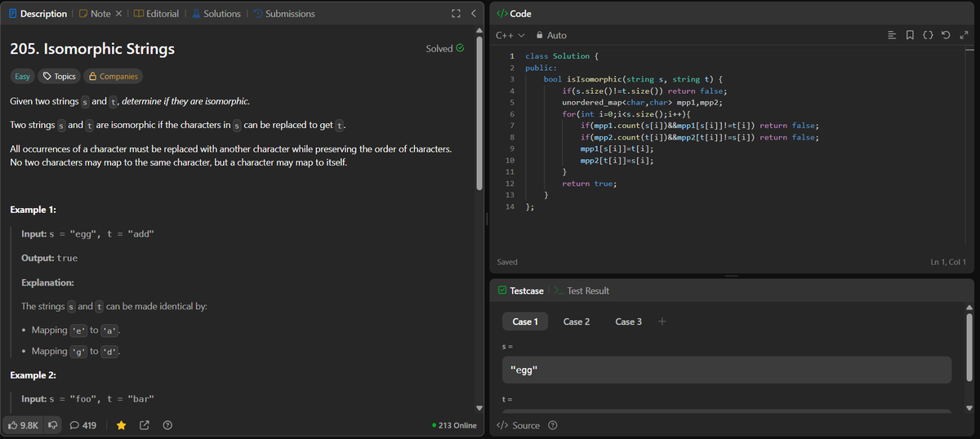Screen dimensions: 980x439
Task: Click the feedback question-mark icon in the description footer
Action: pos(167,425)
